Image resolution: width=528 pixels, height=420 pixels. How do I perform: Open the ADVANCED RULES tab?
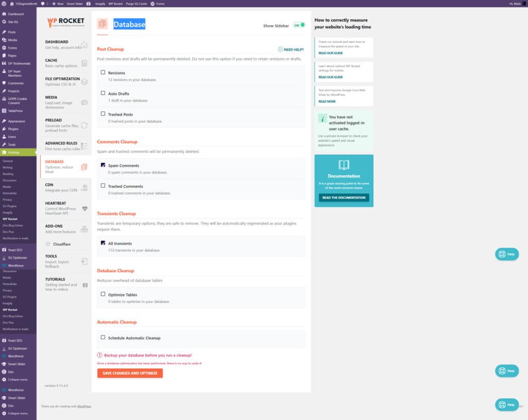point(65,146)
